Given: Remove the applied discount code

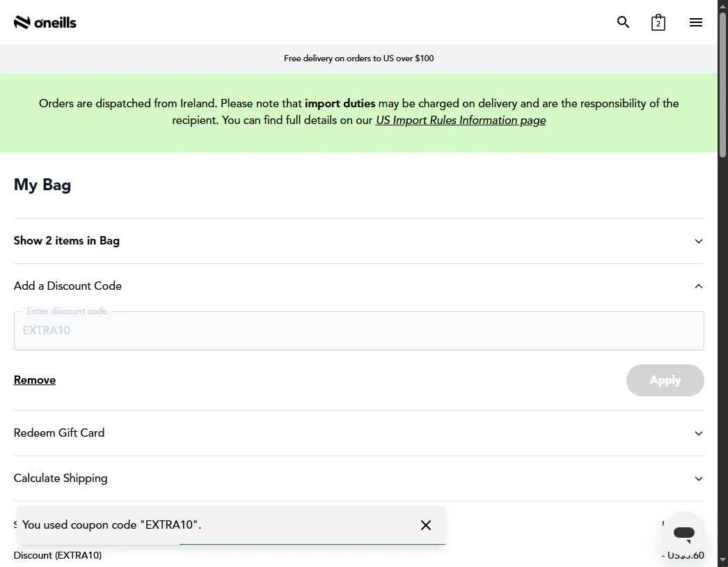Looking at the screenshot, I should pyautogui.click(x=35, y=380).
